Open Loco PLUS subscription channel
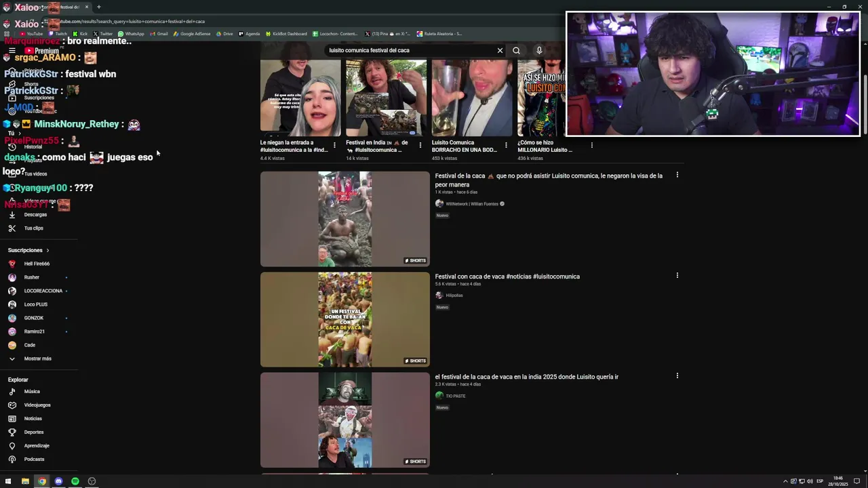The image size is (868, 488). click(x=35, y=304)
